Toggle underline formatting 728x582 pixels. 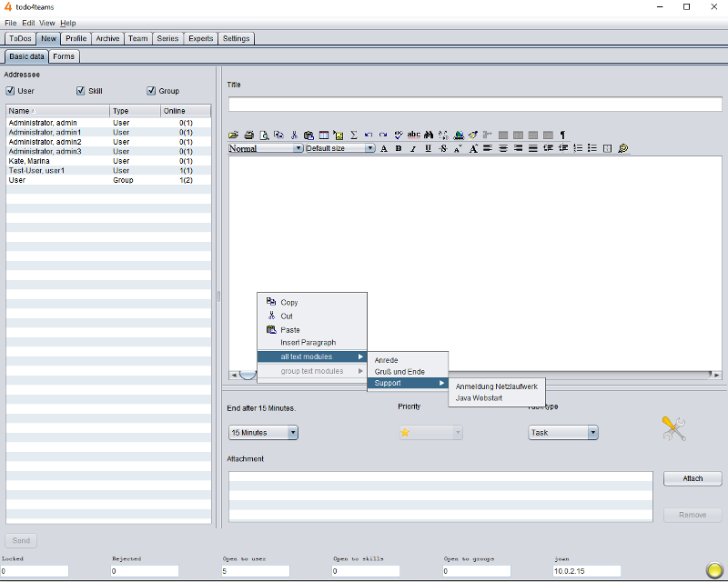point(428,148)
